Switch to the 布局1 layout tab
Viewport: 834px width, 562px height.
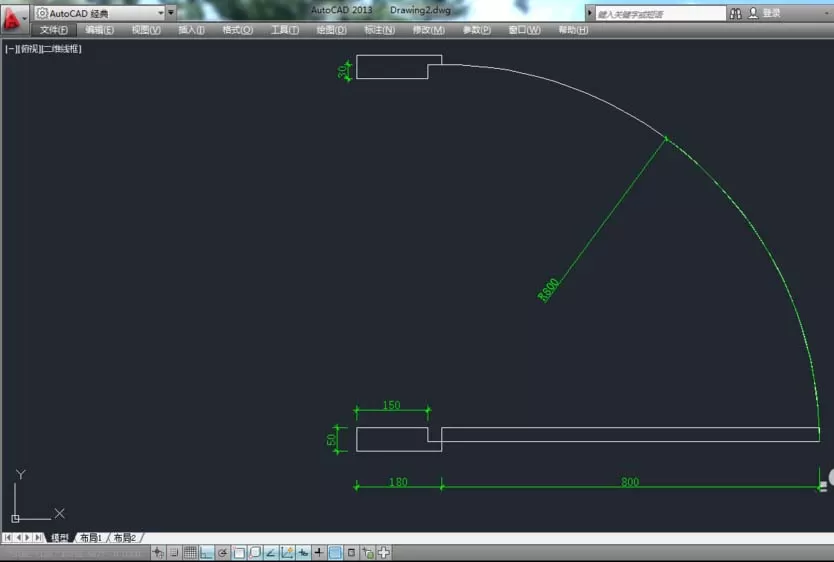(x=91, y=538)
